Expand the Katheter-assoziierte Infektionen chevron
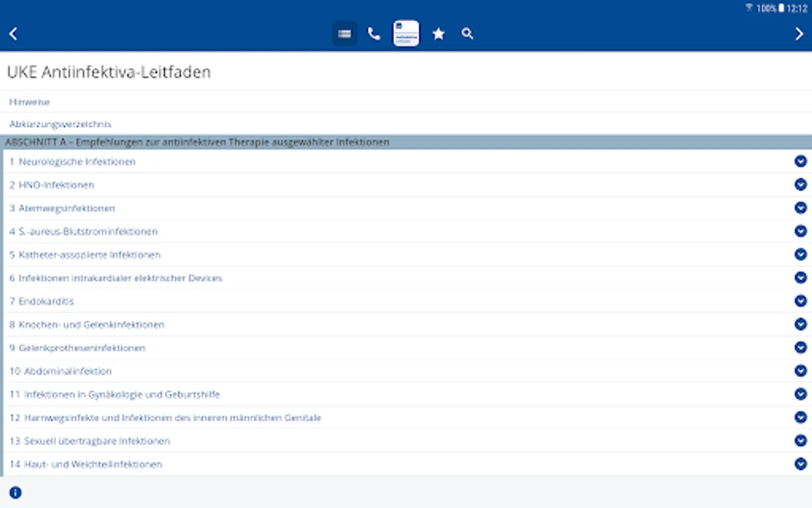The height and width of the screenshot is (508, 812). [801, 255]
